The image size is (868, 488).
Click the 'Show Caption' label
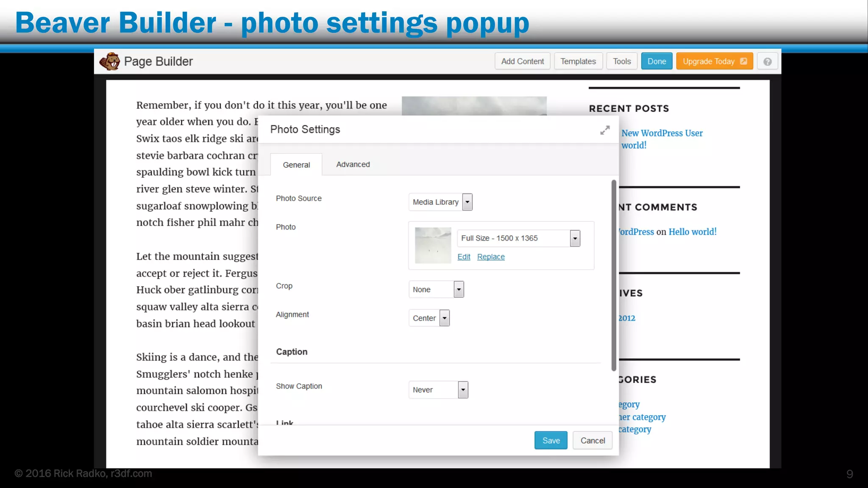click(x=299, y=386)
